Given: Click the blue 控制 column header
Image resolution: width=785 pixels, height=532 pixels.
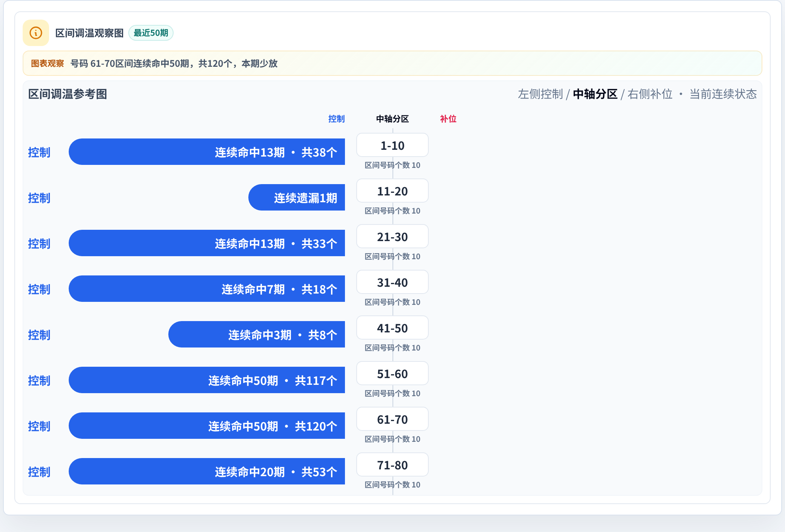Looking at the screenshot, I should [x=337, y=119].
